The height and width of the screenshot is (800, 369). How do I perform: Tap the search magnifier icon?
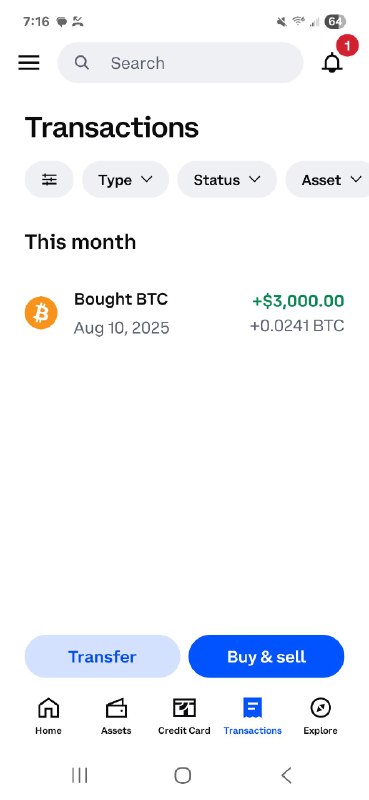pos(82,63)
